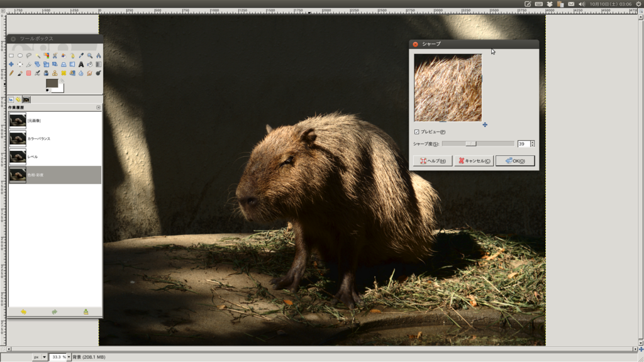Click the clear undo history button
Screen dimensions: 644x362
pos(86,312)
